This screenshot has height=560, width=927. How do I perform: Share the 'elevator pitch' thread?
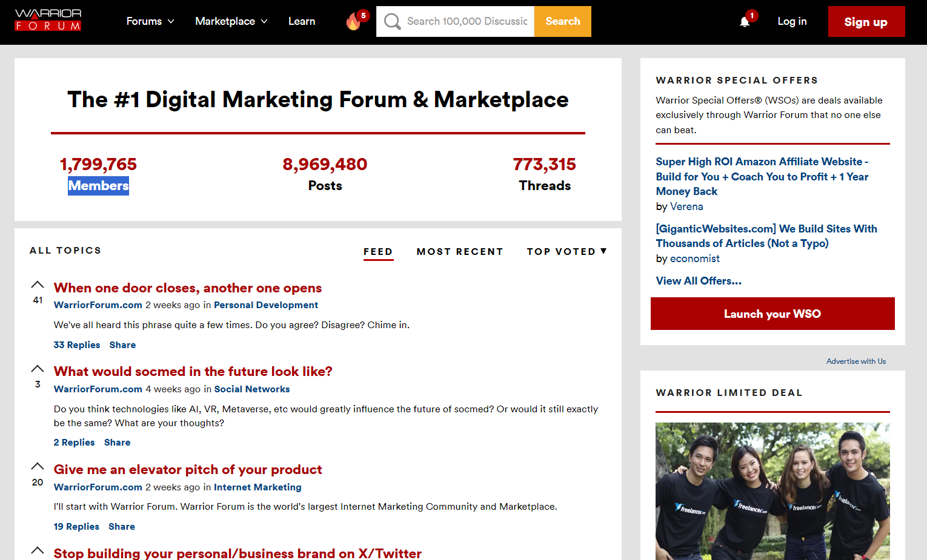[122, 527]
